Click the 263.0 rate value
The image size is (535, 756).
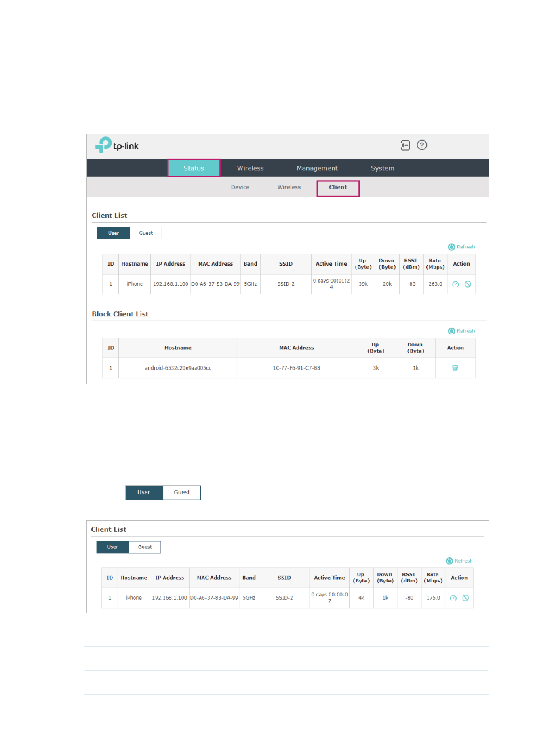click(435, 284)
